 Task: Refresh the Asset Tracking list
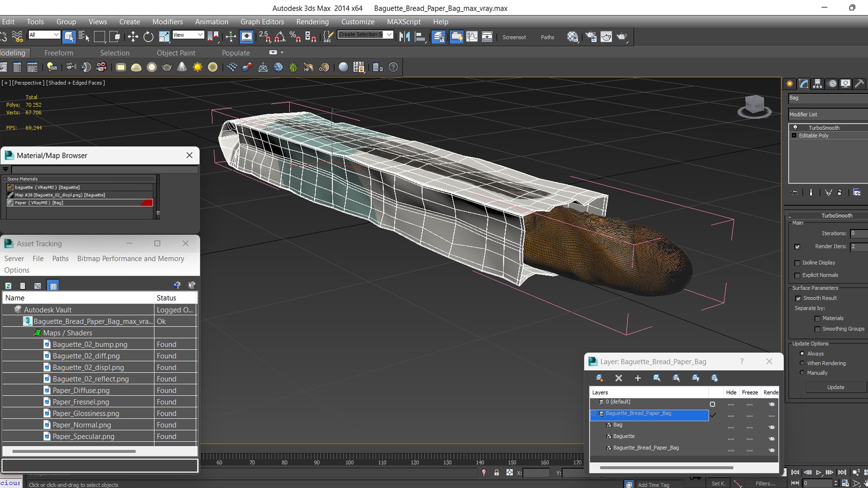[8, 286]
